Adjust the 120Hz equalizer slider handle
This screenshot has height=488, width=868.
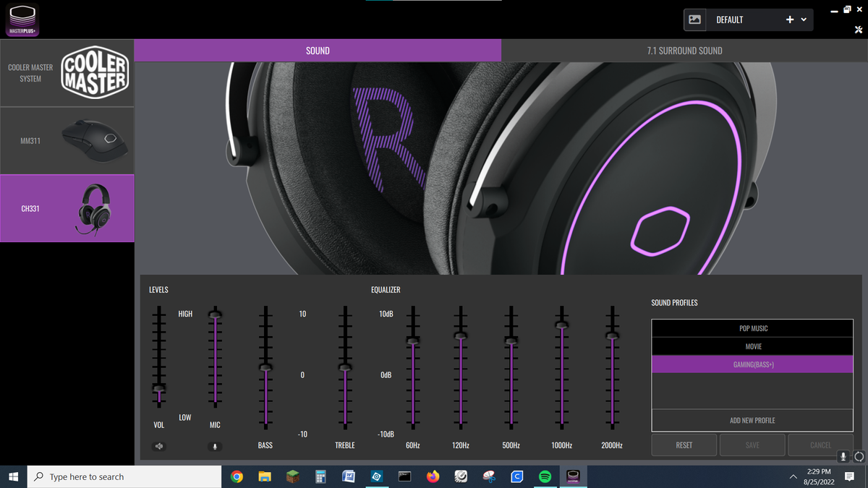click(x=460, y=335)
